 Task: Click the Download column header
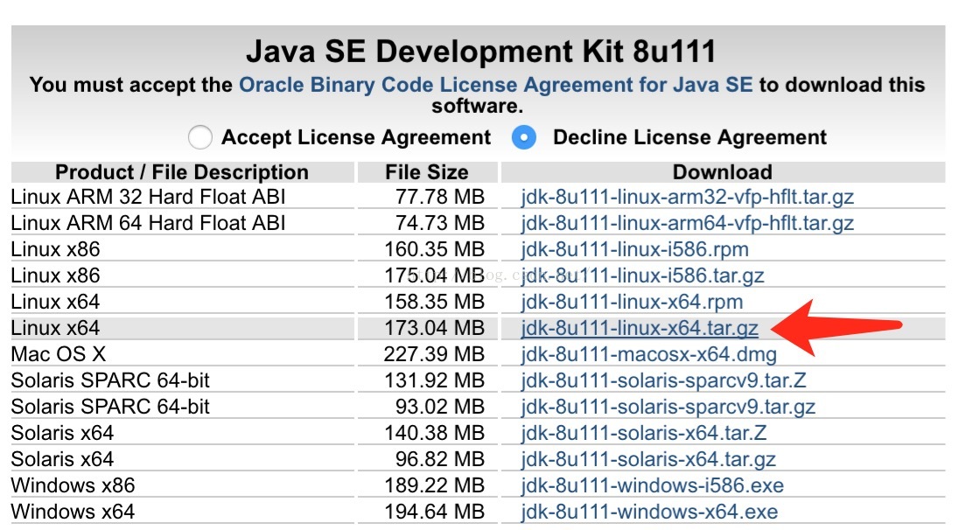tap(722, 172)
